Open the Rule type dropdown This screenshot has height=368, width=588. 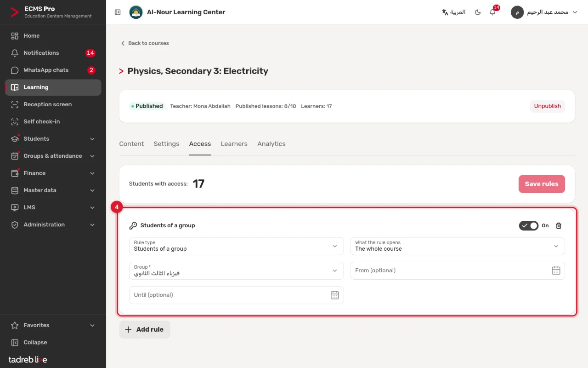(x=236, y=246)
